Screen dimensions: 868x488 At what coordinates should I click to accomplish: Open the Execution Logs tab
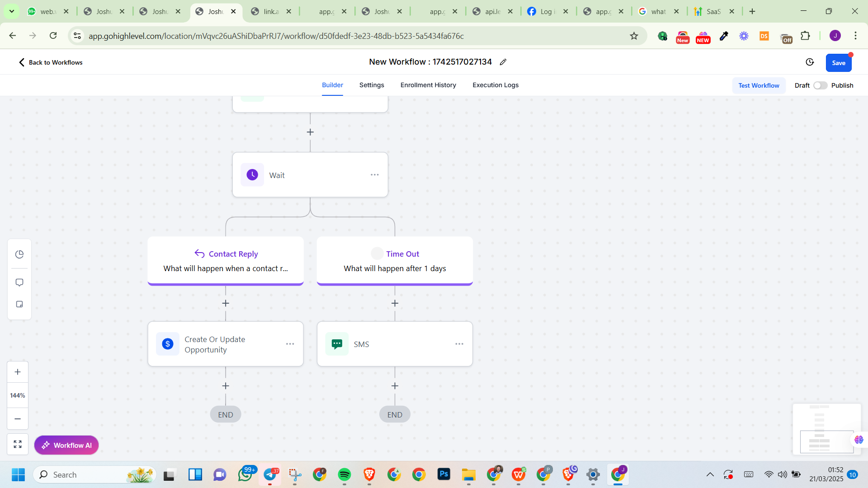[x=495, y=85]
